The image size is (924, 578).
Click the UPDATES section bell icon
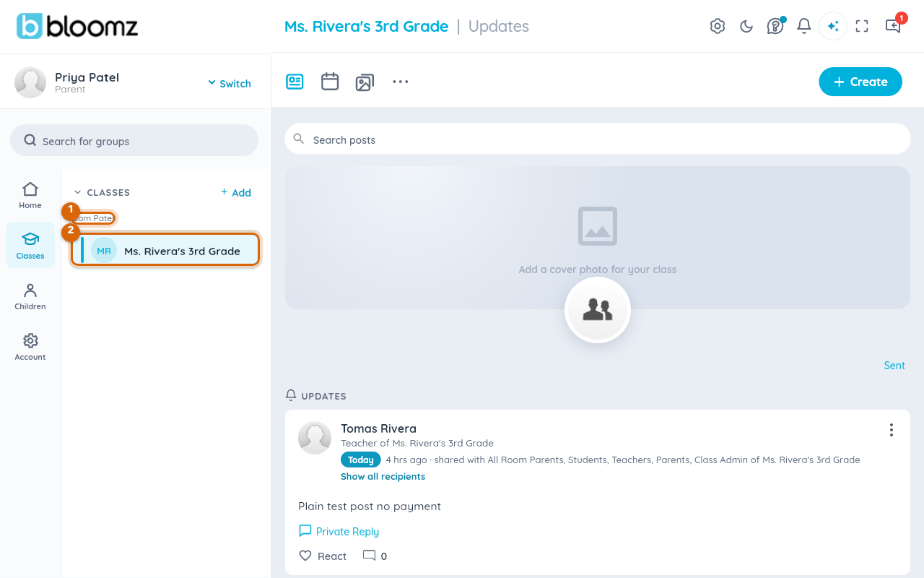pyautogui.click(x=291, y=395)
